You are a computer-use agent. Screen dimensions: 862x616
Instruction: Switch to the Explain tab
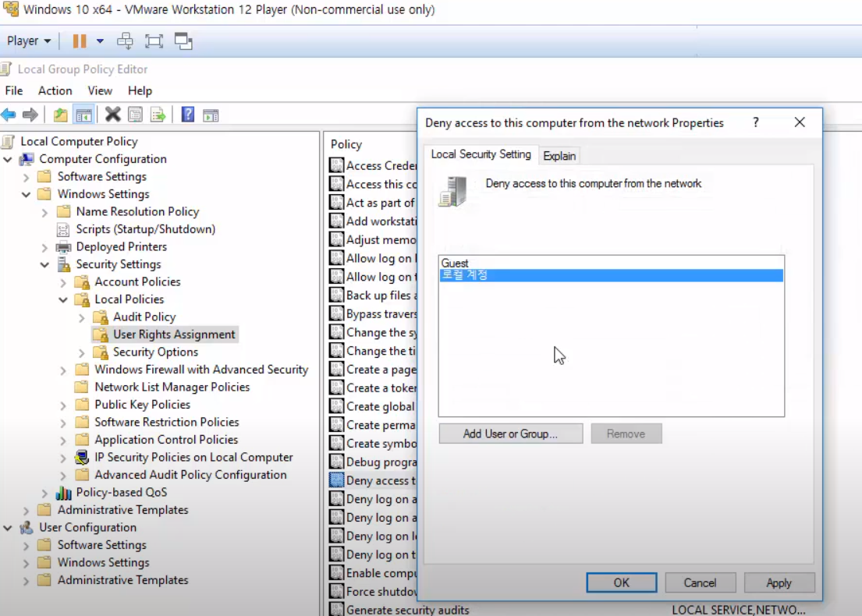pos(559,156)
